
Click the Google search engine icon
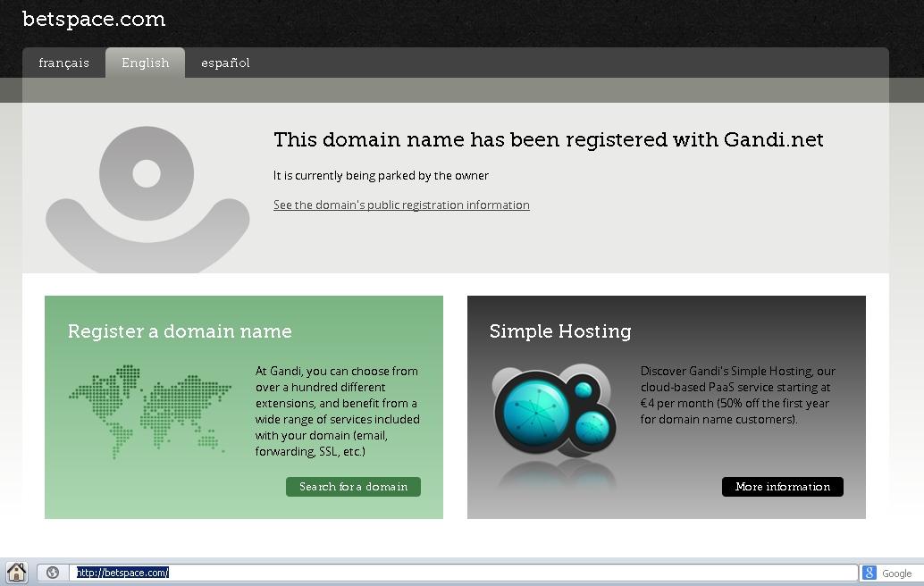[869, 573]
